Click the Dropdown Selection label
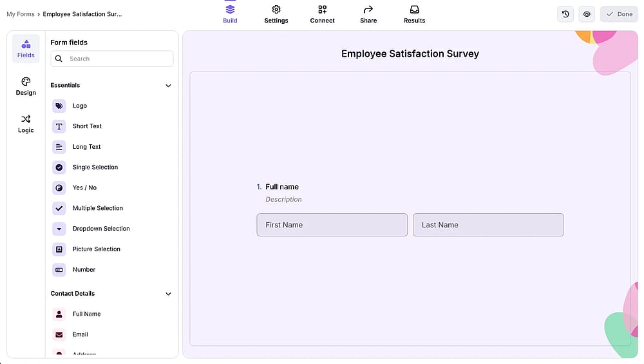The width and height of the screenshot is (644, 364). pos(101,229)
